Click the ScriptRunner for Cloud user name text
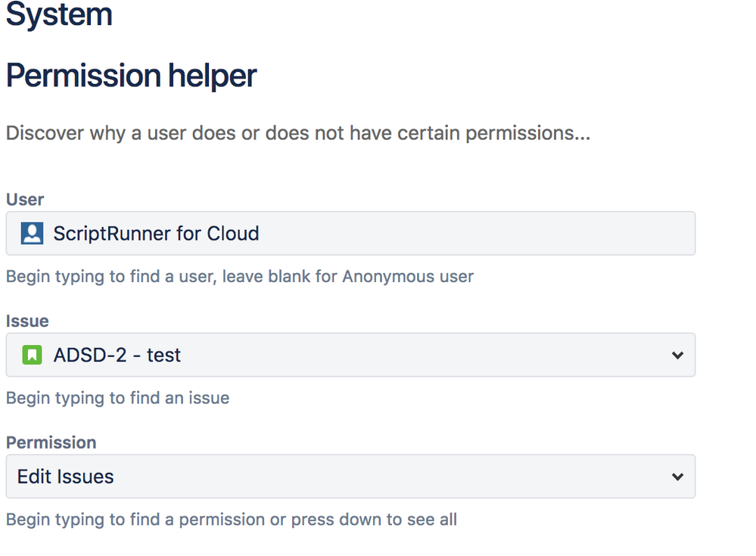Screen dimensions: 756x556 156,234
